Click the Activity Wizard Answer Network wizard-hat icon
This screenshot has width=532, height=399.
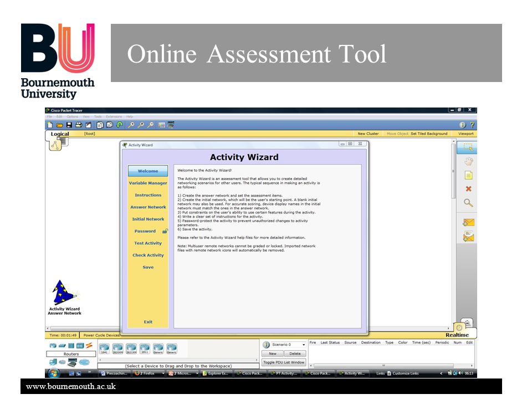coord(64,298)
